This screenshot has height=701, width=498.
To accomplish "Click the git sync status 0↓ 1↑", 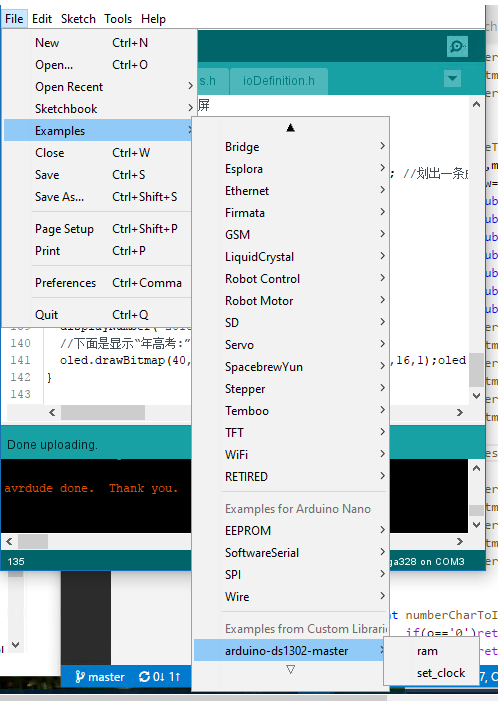I will tap(160, 677).
